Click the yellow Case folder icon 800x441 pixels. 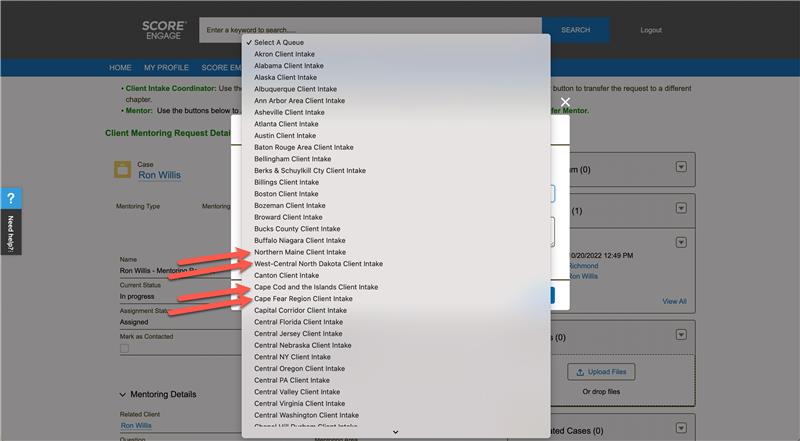(x=123, y=169)
